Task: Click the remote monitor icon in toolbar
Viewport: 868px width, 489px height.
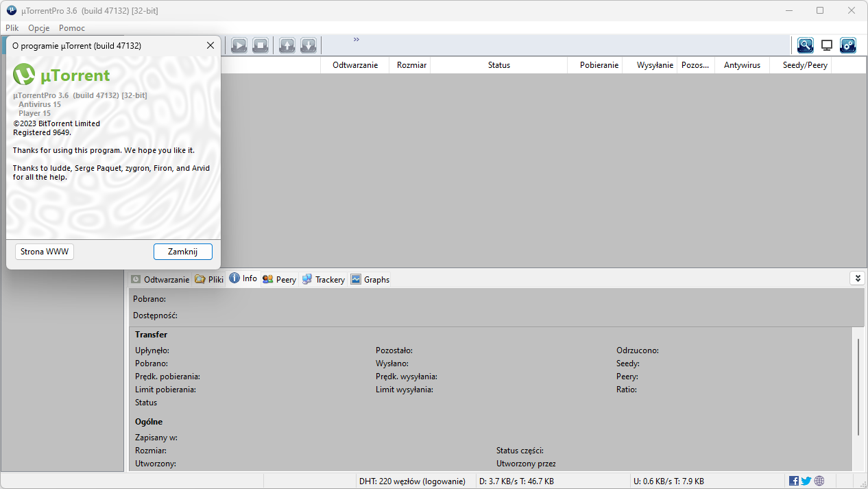Action: pyautogui.click(x=827, y=45)
